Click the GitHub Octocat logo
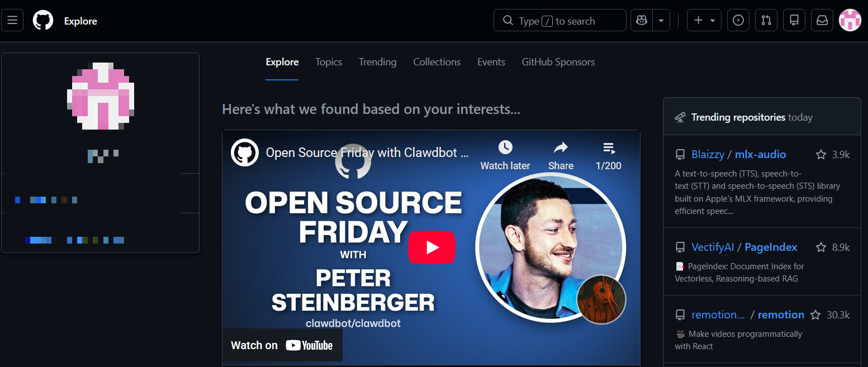Image resolution: width=868 pixels, height=367 pixels. pos(43,21)
